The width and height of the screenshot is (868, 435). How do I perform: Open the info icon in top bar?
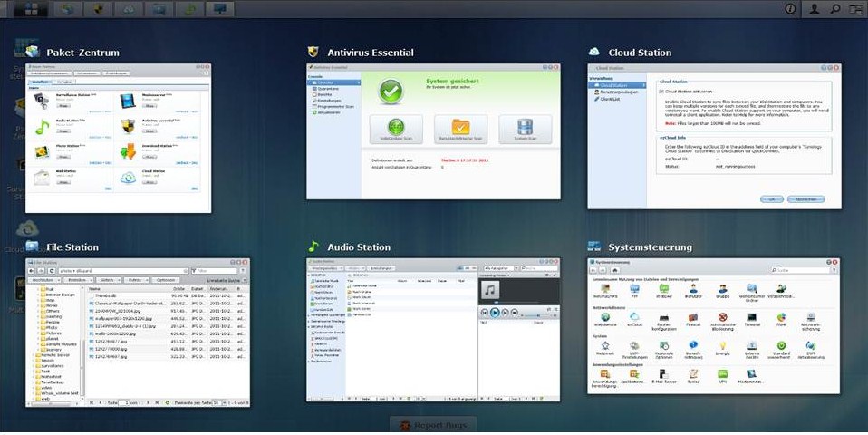(790, 9)
